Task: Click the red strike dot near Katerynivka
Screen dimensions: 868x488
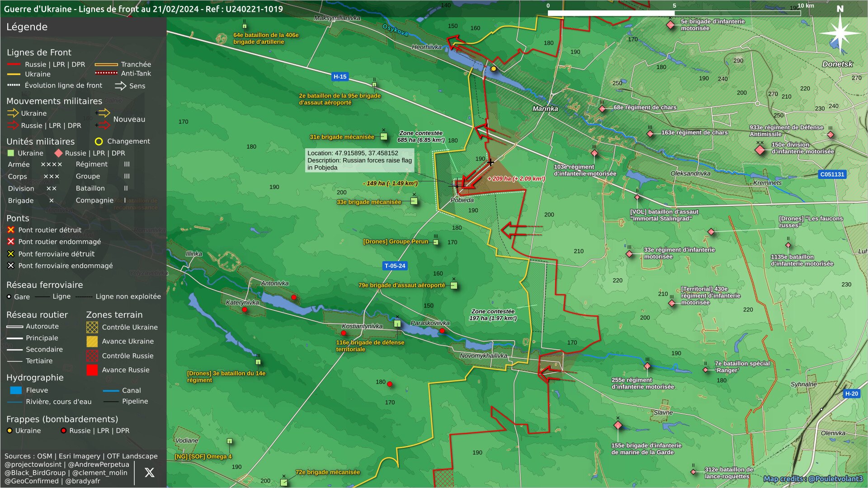Action: [x=245, y=310]
